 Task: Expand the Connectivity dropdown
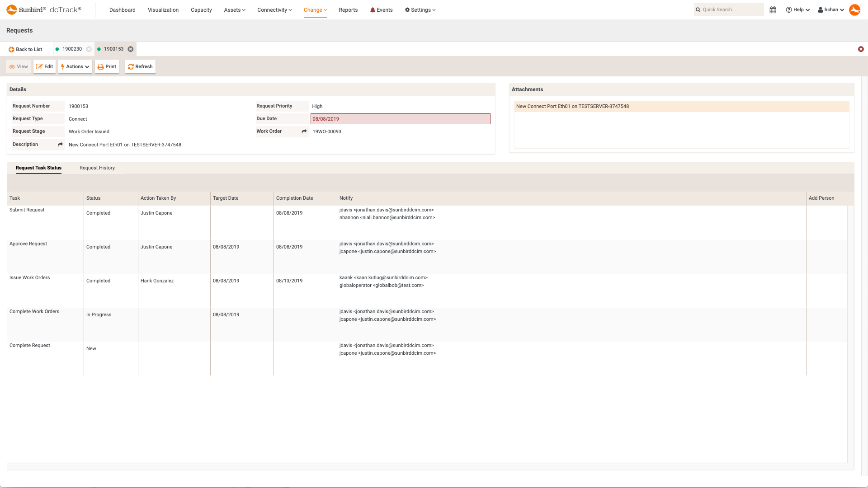(x=274, y=9)
